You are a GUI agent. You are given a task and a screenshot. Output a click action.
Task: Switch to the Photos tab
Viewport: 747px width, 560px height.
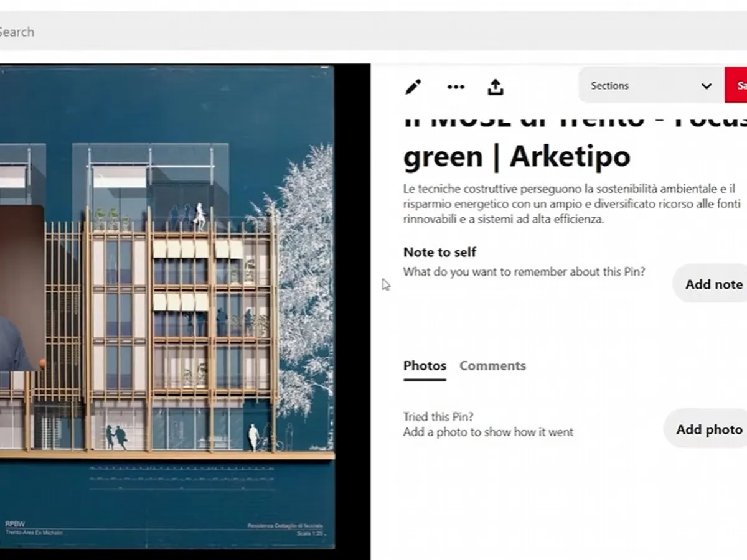[x=425, y=366]
